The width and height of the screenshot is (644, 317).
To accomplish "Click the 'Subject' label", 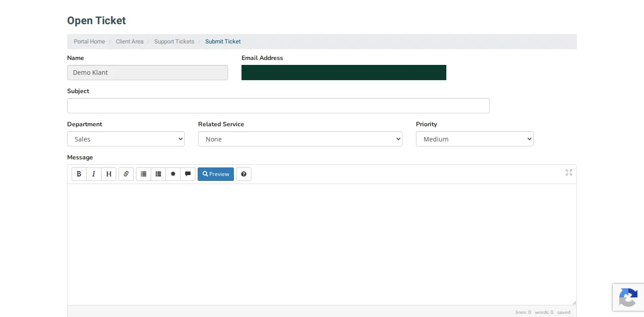I will (x=78, y=91).
